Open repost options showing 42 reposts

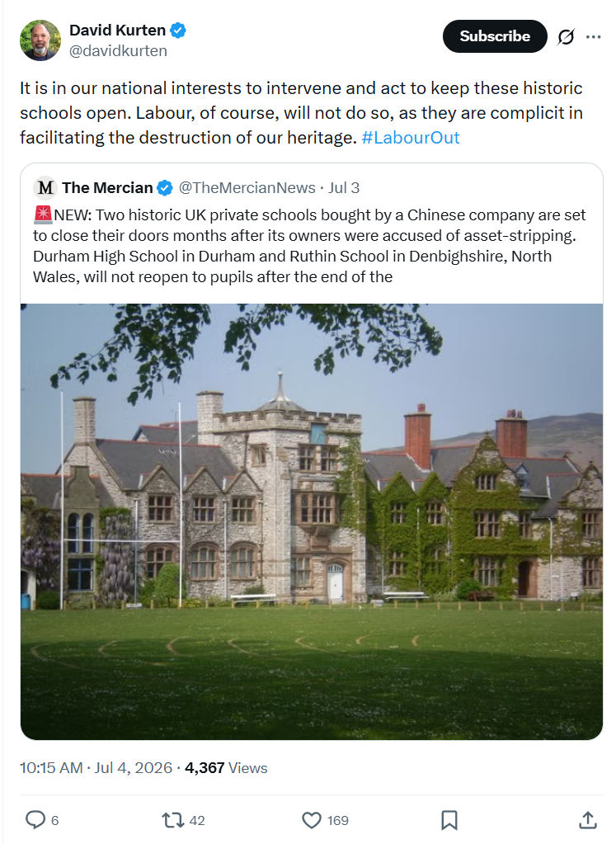tap(183, 820)
